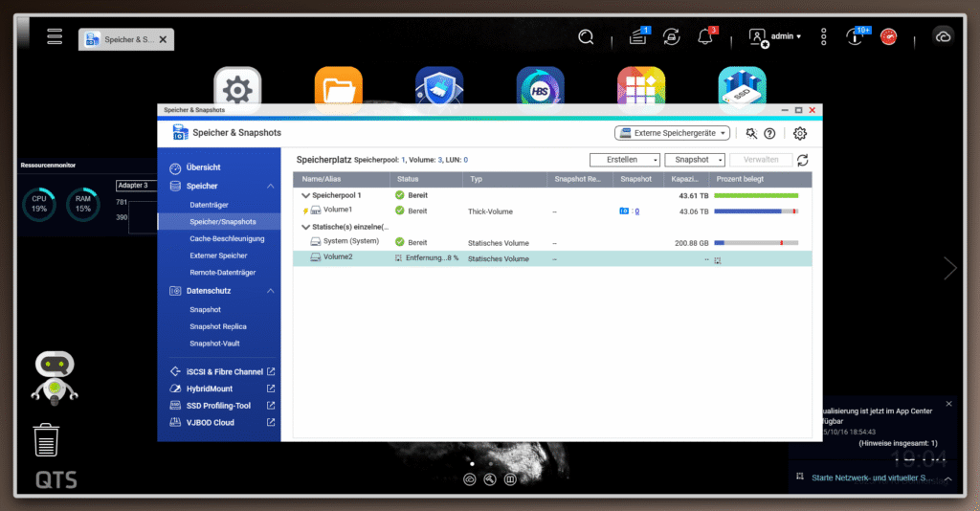Collapse the Speicher sidebar section
This screenshot has width=980, height=511.
271,187
